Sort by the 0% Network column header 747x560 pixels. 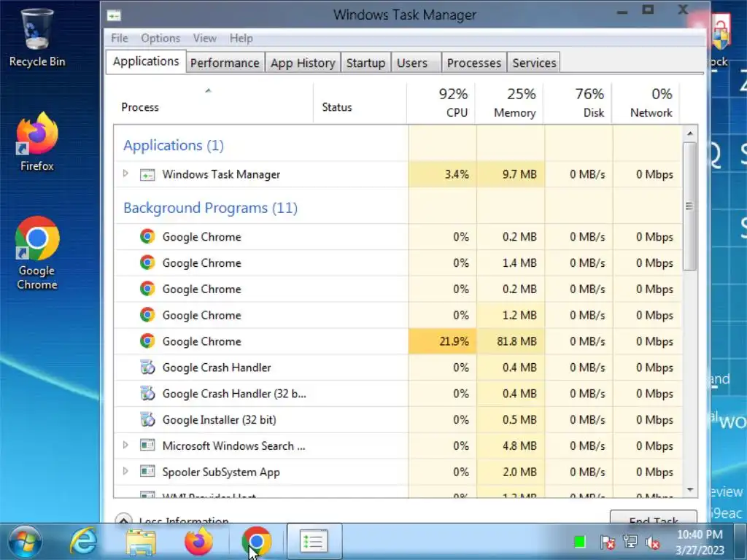(x=646, y=104)
